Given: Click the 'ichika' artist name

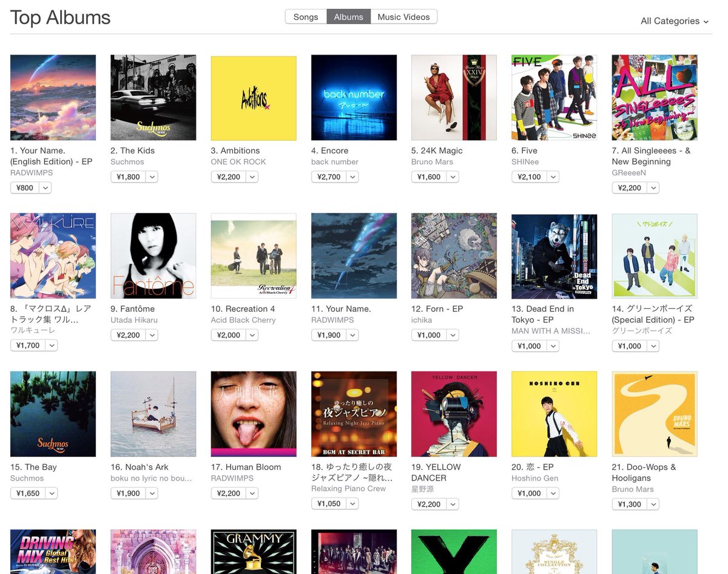Looking at the screenshot, I should (x=423, y=320).
